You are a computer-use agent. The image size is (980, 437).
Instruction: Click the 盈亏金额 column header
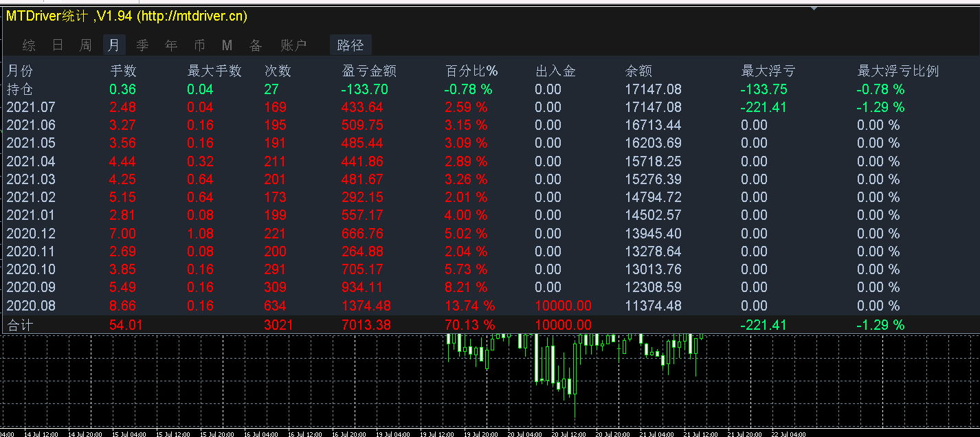(369, 71)
